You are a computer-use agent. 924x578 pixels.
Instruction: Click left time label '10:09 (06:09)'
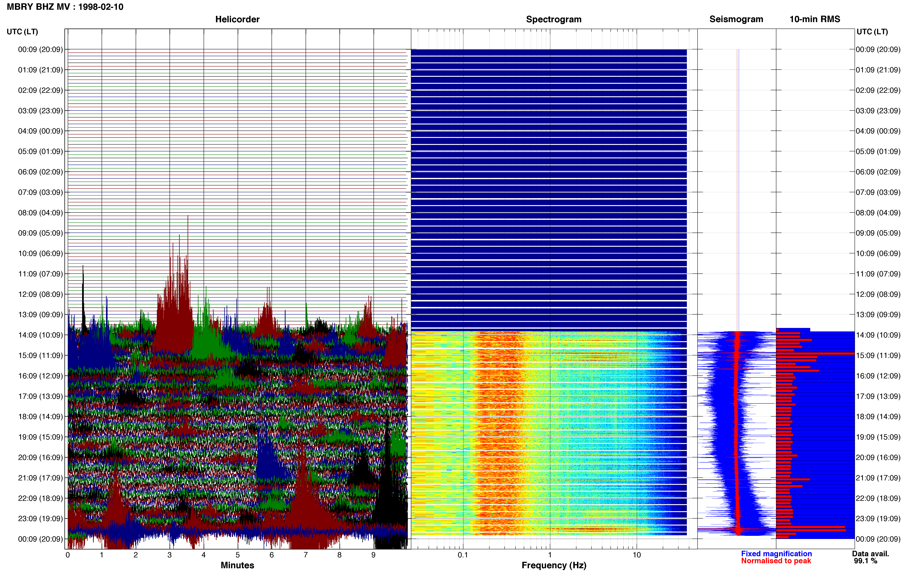pyautogui.click(x=41, y=253)
